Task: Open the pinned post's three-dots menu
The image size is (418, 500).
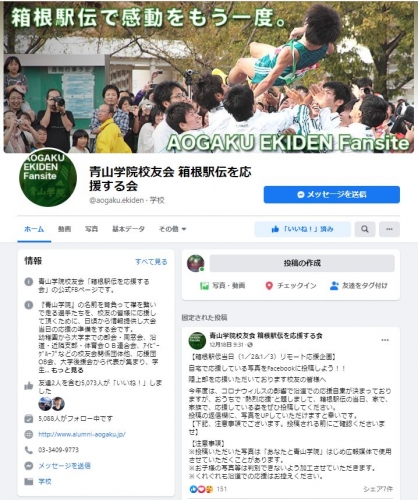Action: coord(385,340)
